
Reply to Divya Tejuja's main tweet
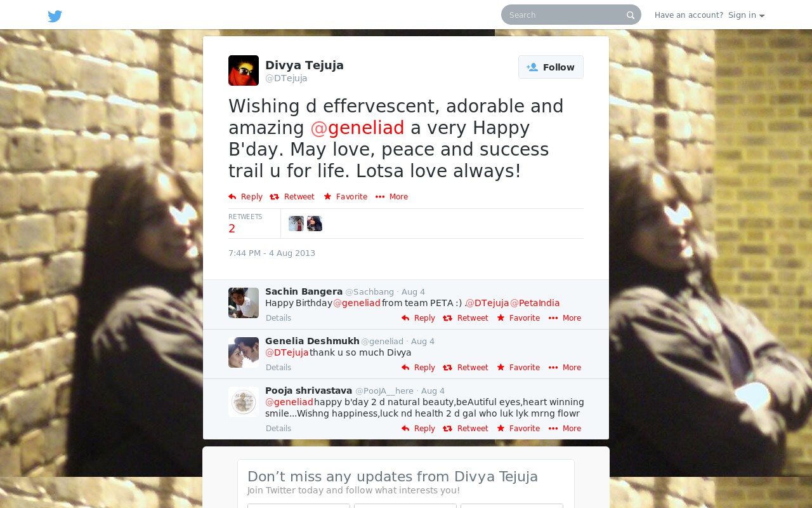[246, 197]
